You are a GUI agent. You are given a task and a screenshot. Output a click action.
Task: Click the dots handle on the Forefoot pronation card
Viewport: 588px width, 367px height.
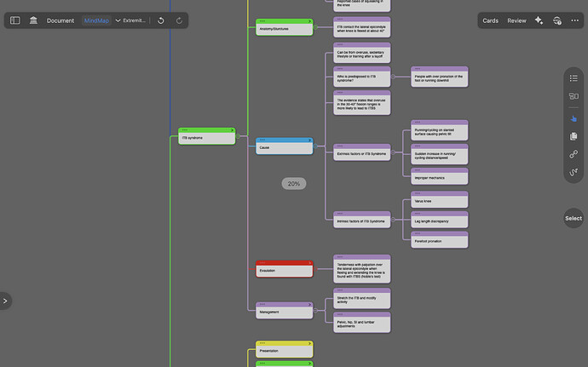[x=418, y=233]
